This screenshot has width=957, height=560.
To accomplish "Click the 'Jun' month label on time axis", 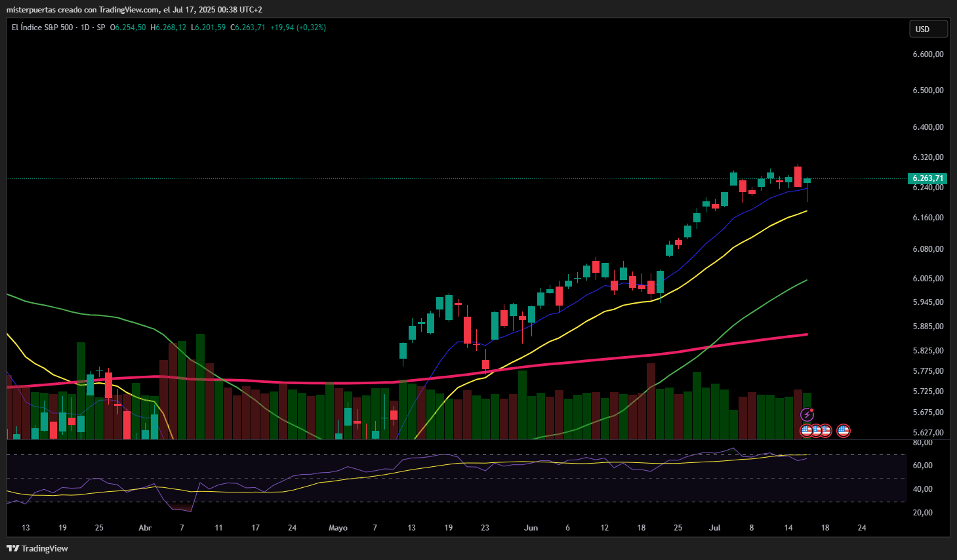I will coord(531,528).
